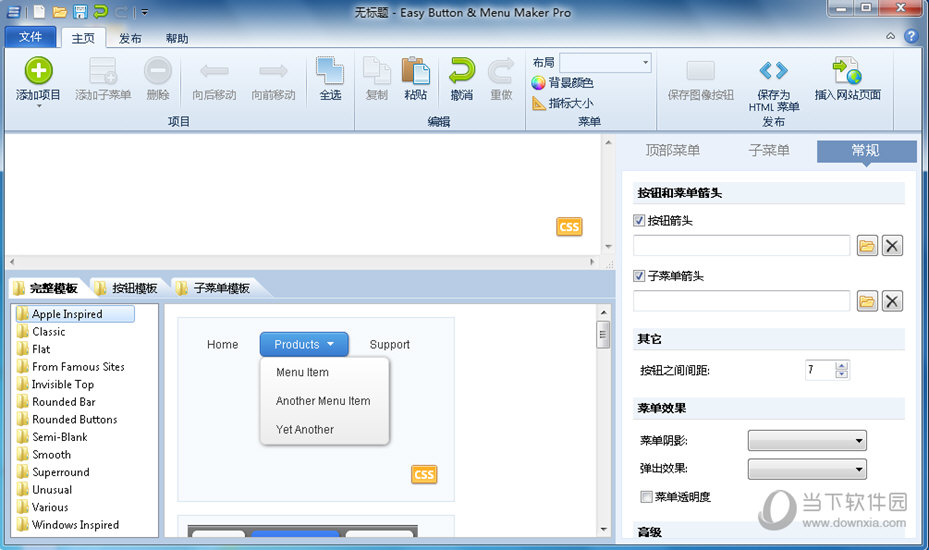Viewport: 929px width, 550px height.
Task: Click Home in the template preview
Action: pyautogui.click(x=222, y=344)
